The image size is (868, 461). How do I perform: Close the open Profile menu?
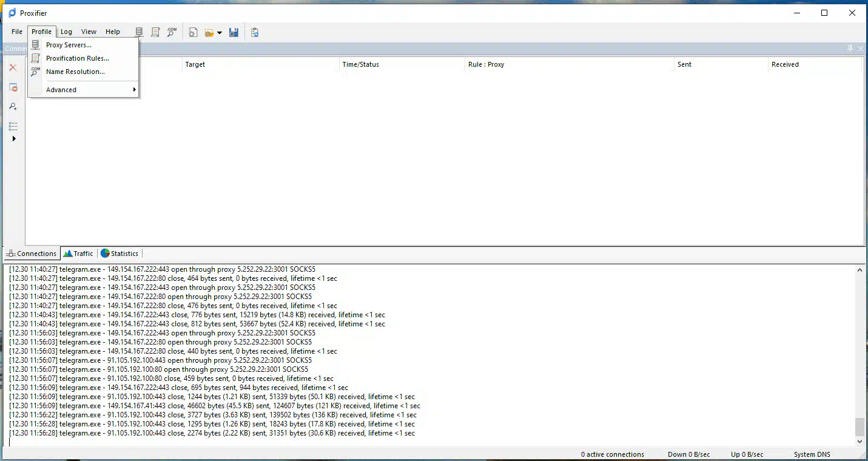point(42,32)
